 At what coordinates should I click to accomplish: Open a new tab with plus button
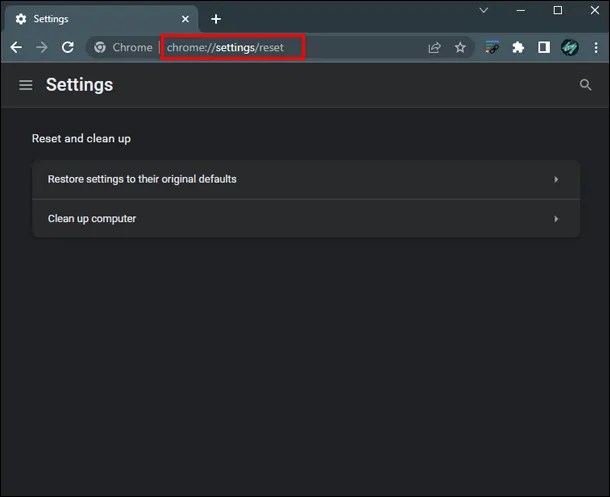tap(216, 19)
